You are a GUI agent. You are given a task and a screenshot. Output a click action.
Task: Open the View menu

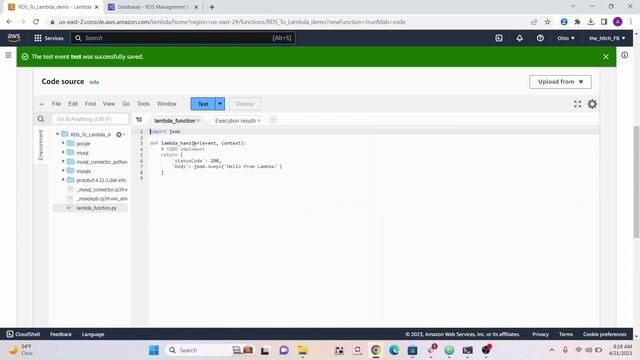pos(109,104)
